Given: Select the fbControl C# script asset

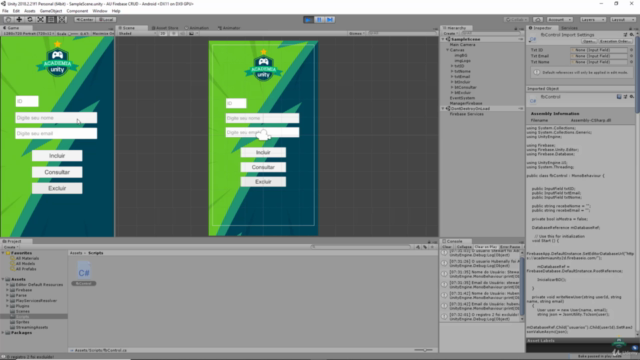Looking at the screenshot, I should [84, 273].
